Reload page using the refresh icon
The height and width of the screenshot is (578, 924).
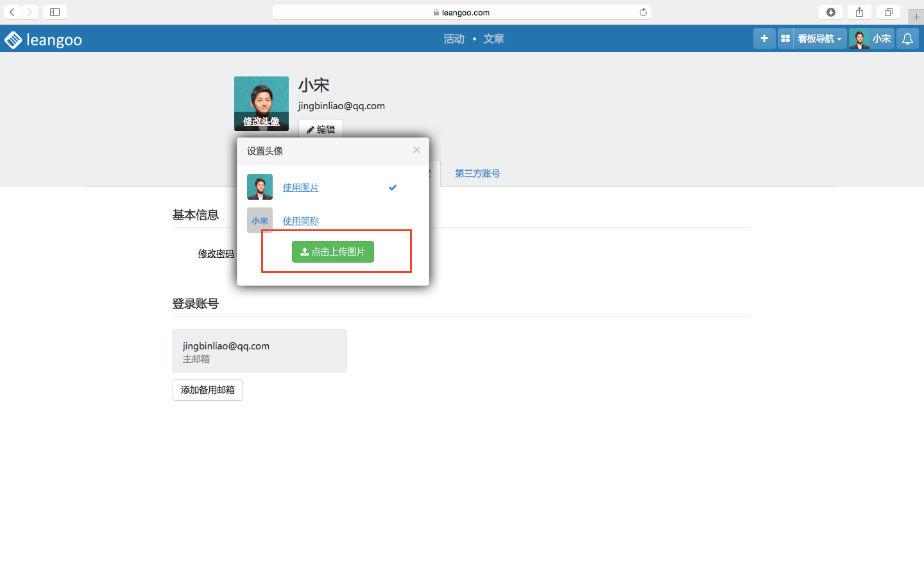tap(643, 12)
